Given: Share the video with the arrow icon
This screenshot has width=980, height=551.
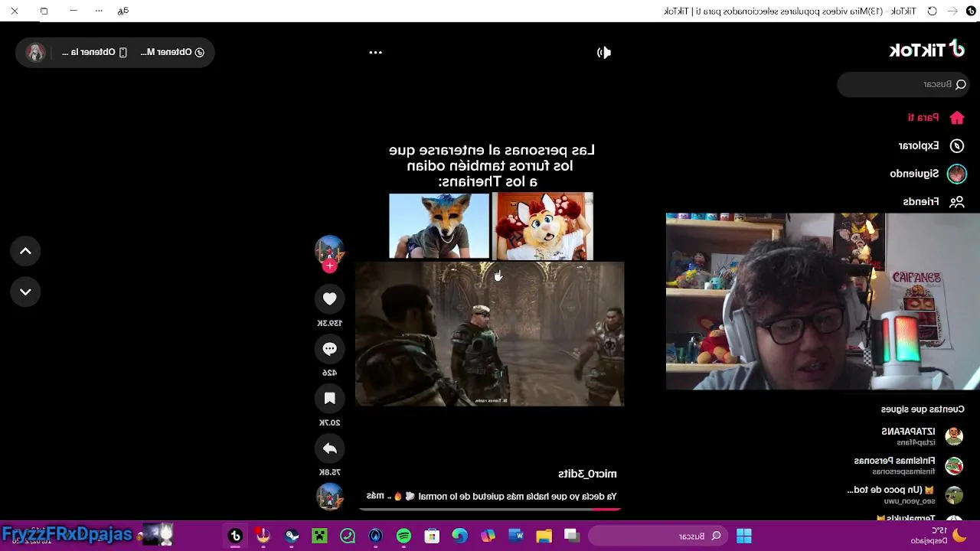Looking at the screenshot, I should (x=329, y=448).
